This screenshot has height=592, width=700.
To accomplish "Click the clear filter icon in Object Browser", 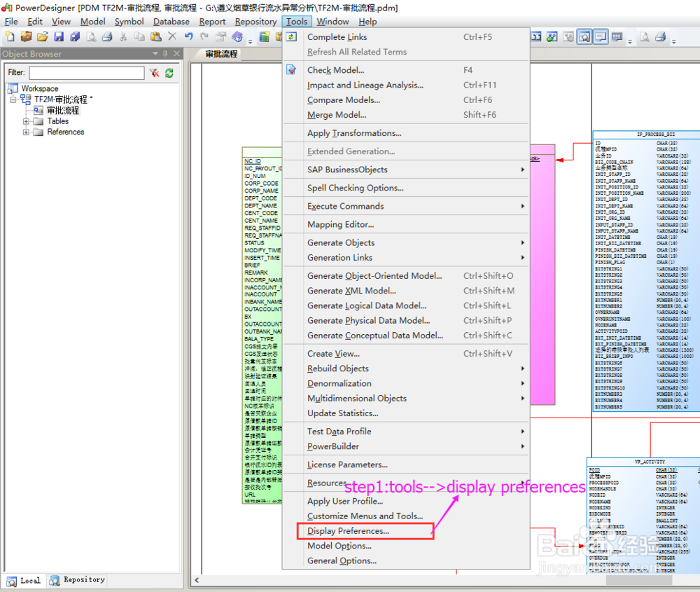I will 155,73.
